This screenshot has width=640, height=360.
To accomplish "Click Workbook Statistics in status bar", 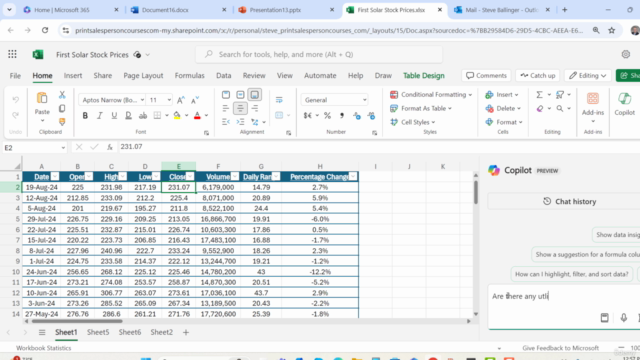I will coord(44,348).
